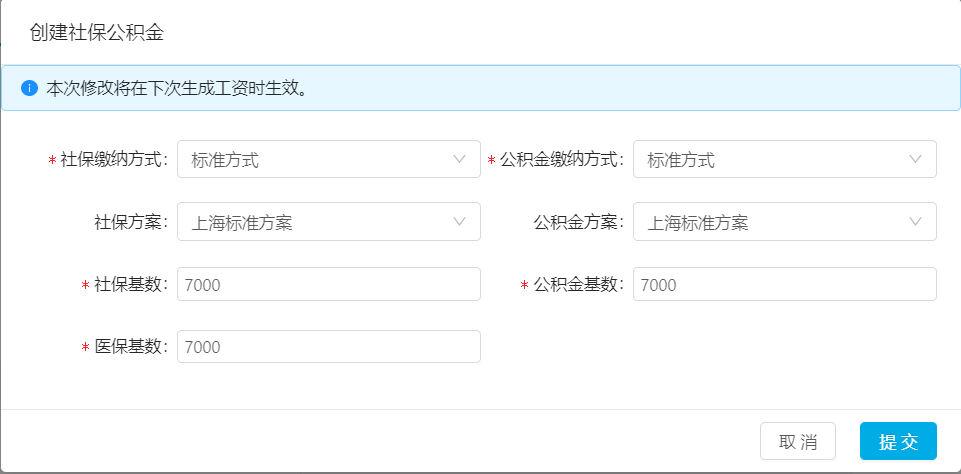This screenshot has height=474, width=961.
Task: Click the 社保缴纳方式 field label
Action: coord(113,160)
